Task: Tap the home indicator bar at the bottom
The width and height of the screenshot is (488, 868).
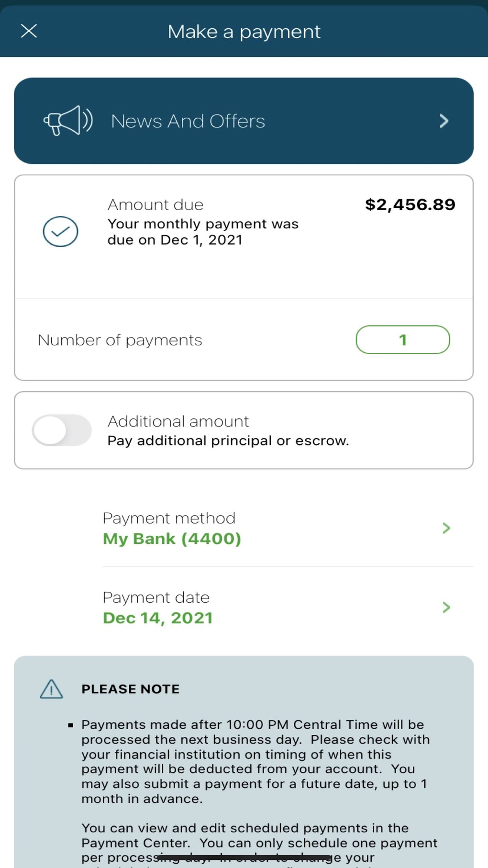Action: tap(244, 857)
